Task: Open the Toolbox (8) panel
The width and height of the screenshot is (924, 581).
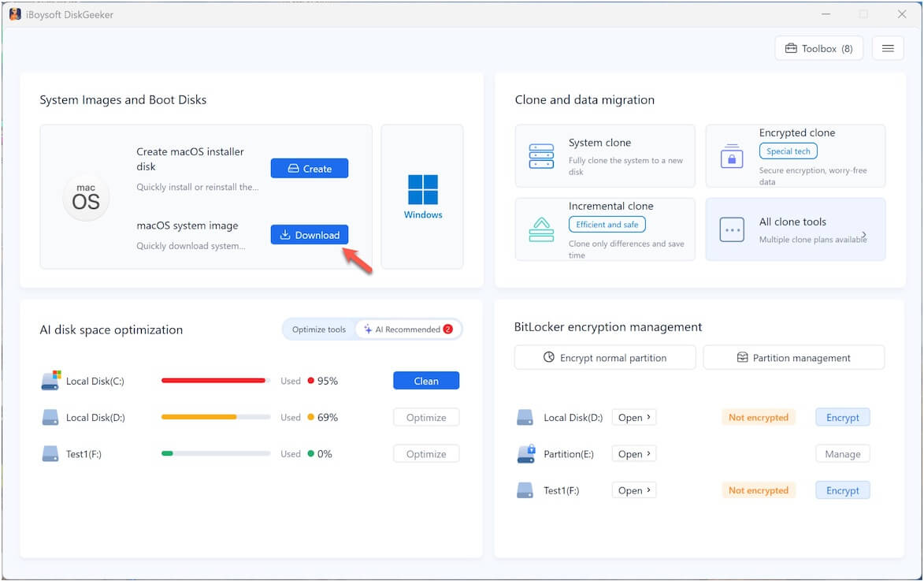Action: [818, 48]
